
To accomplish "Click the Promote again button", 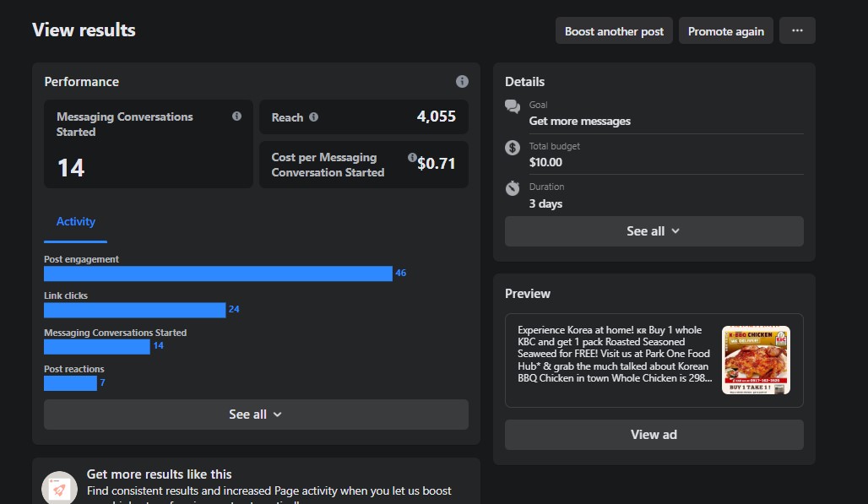I will [725, 31].
